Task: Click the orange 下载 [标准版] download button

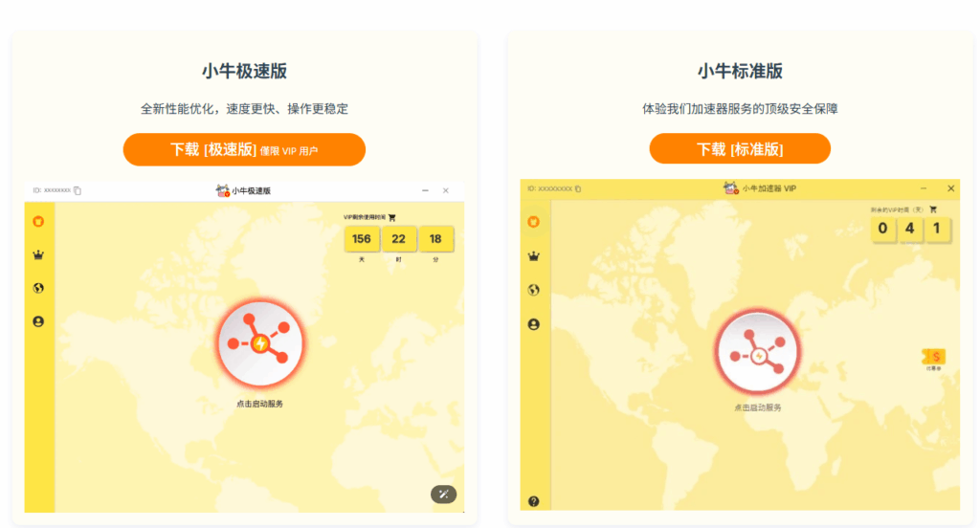Action: click(739, 148)
